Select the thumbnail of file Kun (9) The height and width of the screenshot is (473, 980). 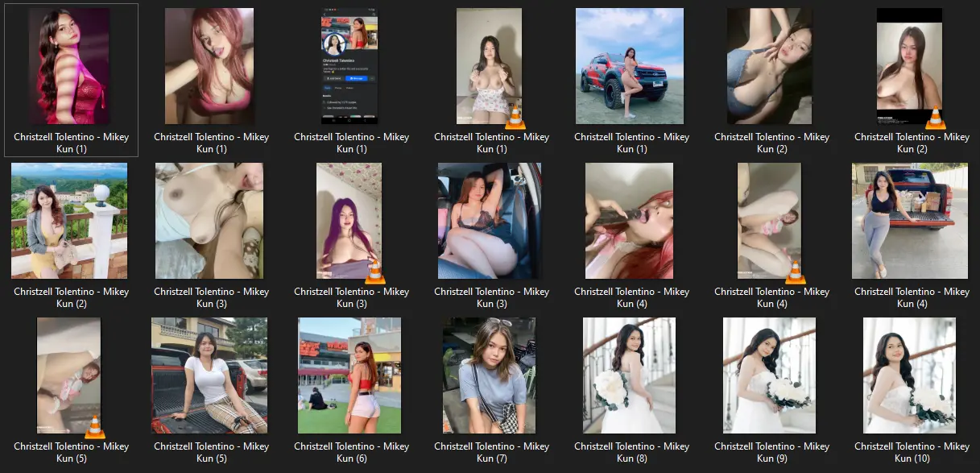pyautogui.click(x=770, y=375)
